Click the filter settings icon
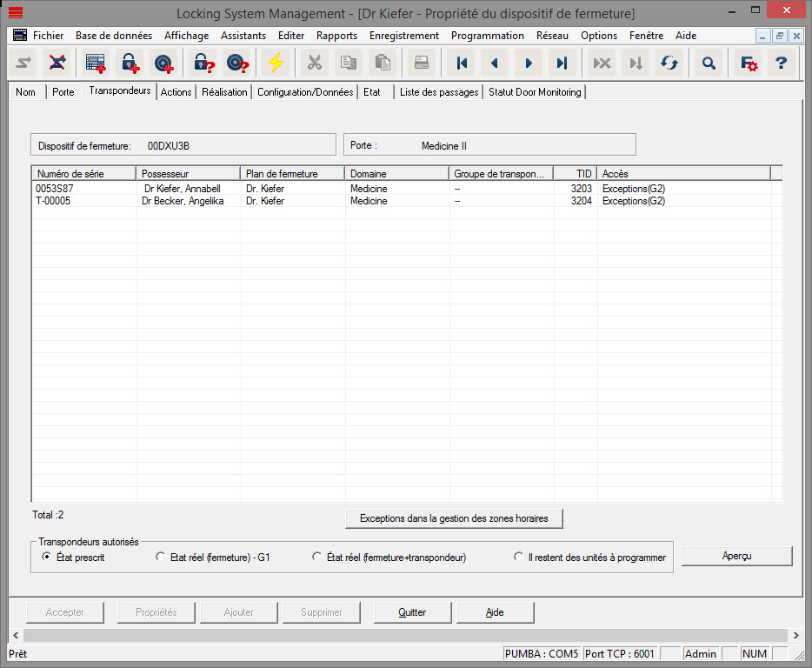 [x=746, y=63]
